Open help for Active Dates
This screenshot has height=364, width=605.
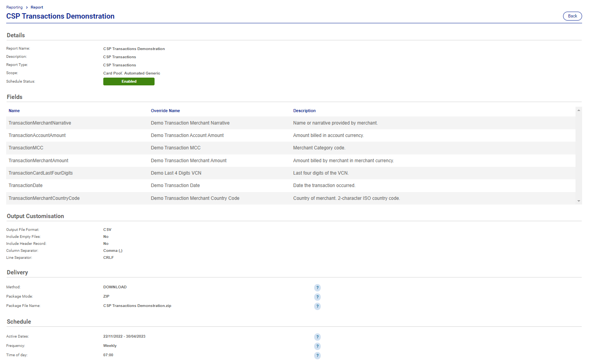click(x=317, y=337)
